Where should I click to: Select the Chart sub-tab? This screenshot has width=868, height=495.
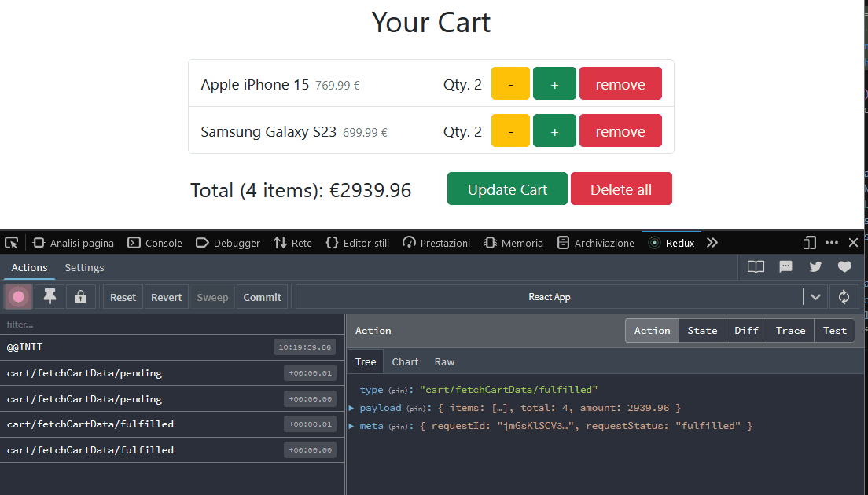[405, 361]
